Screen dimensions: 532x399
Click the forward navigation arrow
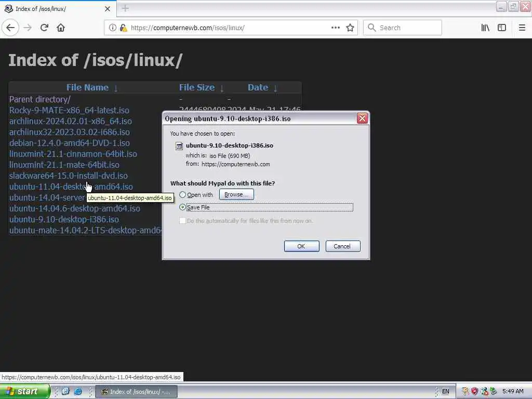click(x=28, y=28)
